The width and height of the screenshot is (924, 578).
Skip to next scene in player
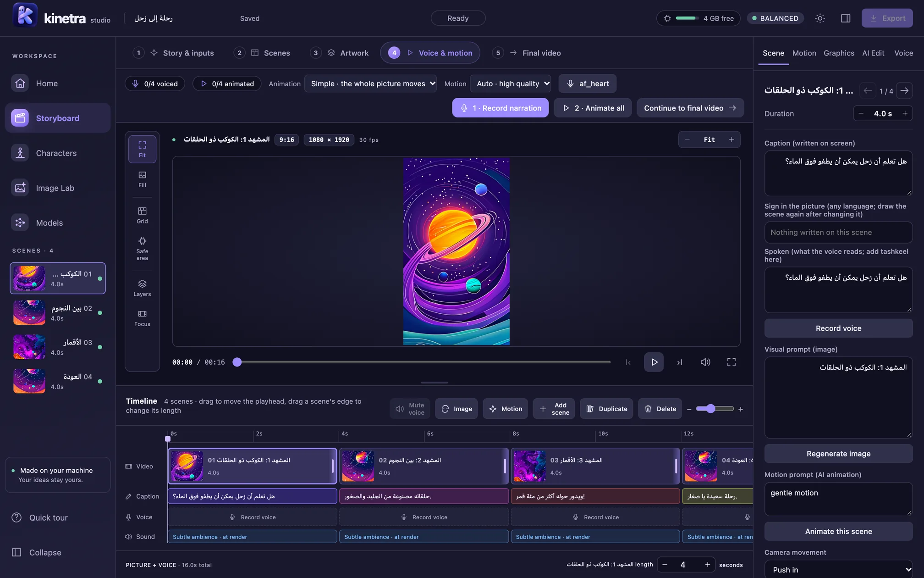[x=680, y=362]
